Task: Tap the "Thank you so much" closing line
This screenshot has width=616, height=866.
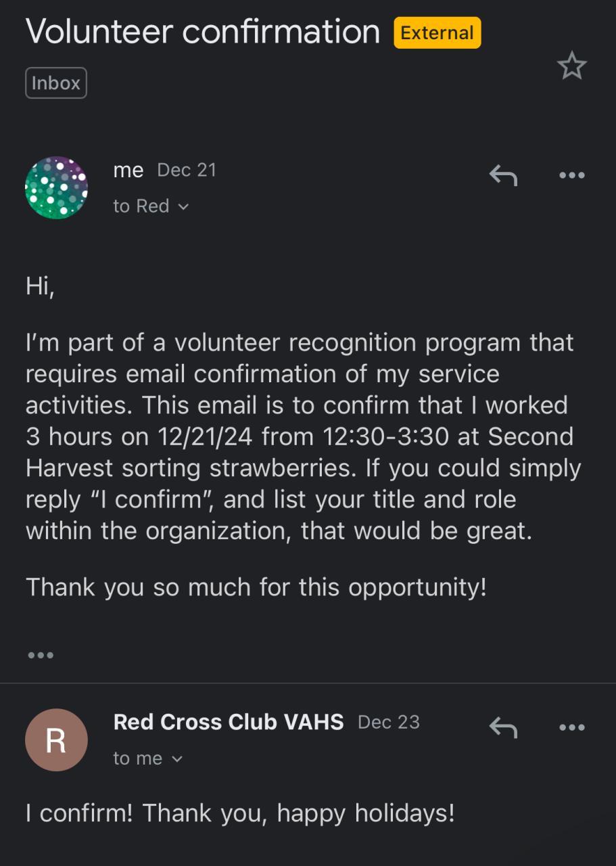Action: click(256, 587)
